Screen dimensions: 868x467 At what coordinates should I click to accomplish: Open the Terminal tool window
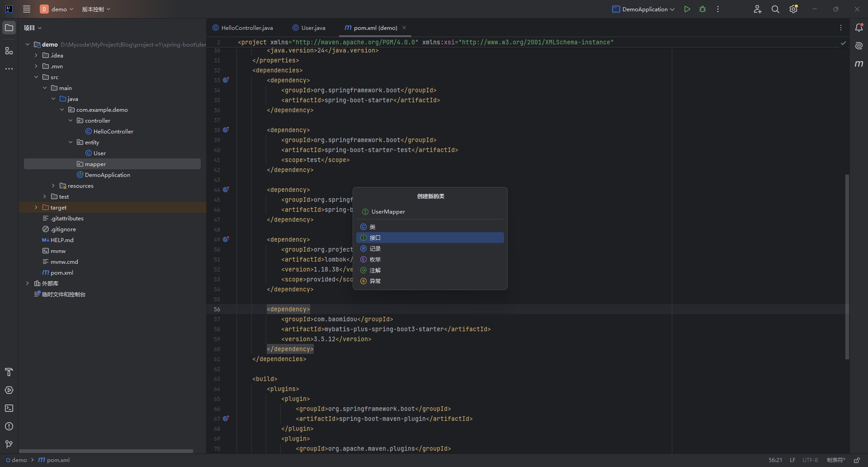click(x=9, y=408)
